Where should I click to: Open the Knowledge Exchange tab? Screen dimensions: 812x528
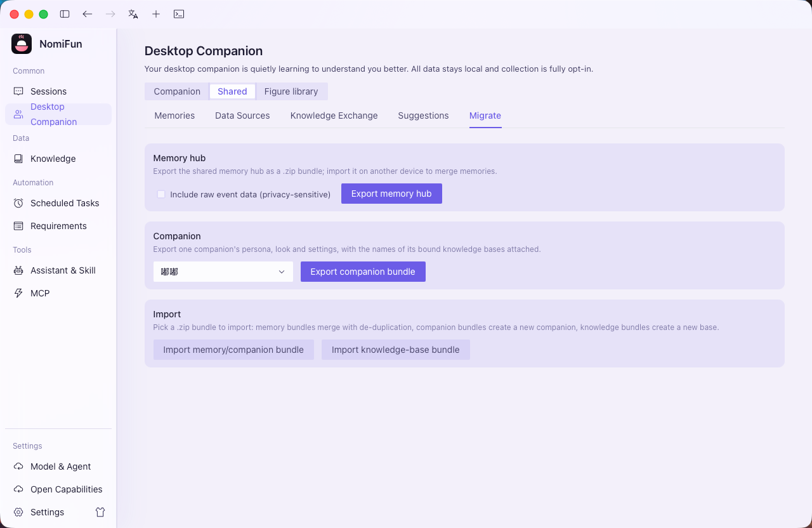[x=334, y=115]
